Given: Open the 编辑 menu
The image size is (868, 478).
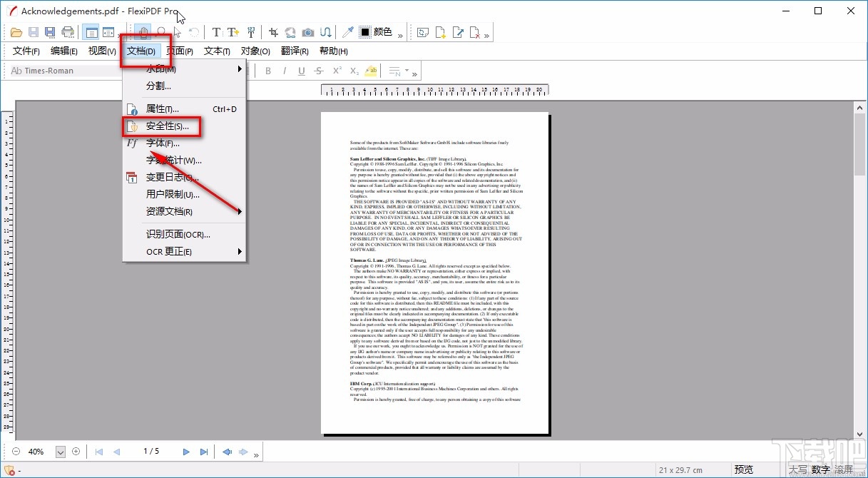Looking at the screenshot, I should (64, 51).
